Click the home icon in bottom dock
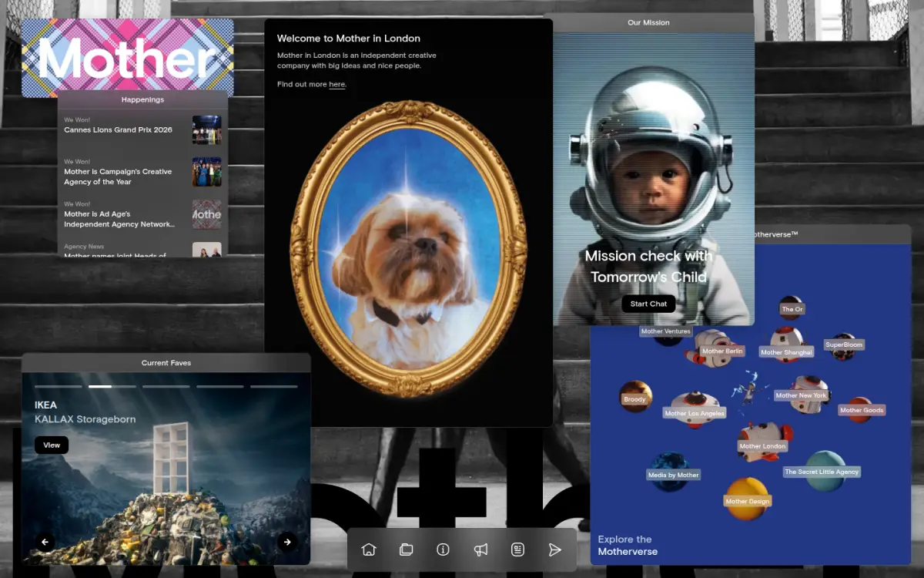Viewport: 924px width, 578px height. pos(369,549)
